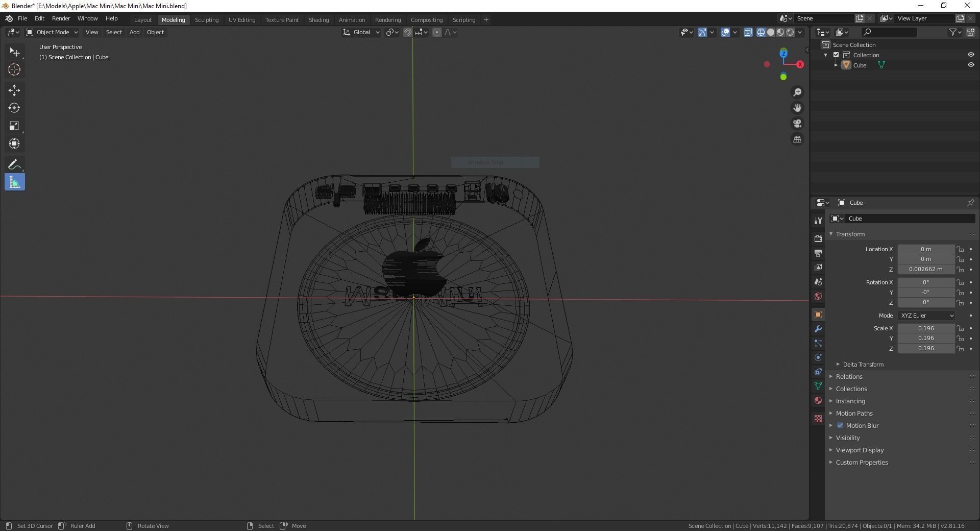Switch perspective/orthographic grid icon
This screenshot has height=531, width=980.
797,139
